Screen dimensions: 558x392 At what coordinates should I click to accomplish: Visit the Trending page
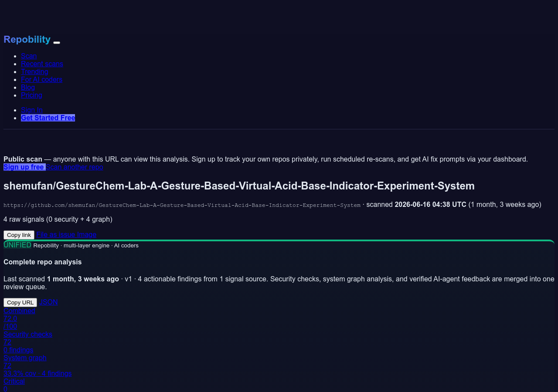point(34,71)
